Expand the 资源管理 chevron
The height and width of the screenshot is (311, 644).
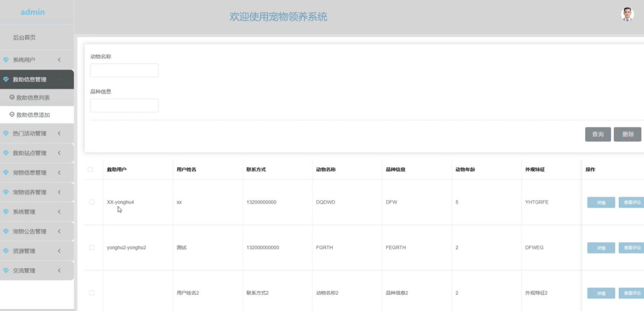coord(59,251)
